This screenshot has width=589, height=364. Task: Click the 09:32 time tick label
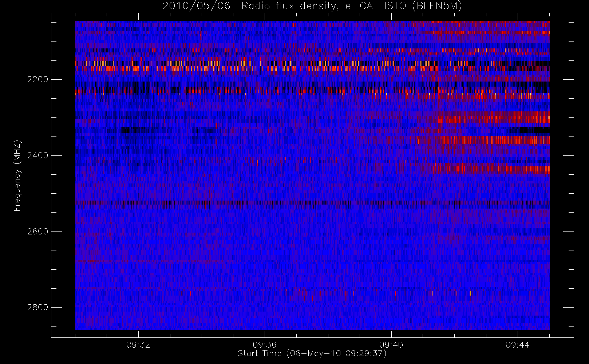pyautogui.click(x=138, y=345)
